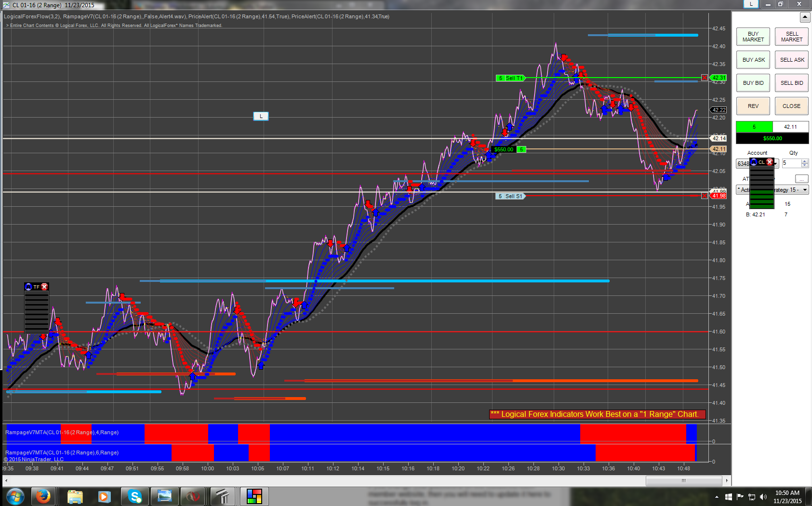Click the BUY MARKET button

[753, 37]
